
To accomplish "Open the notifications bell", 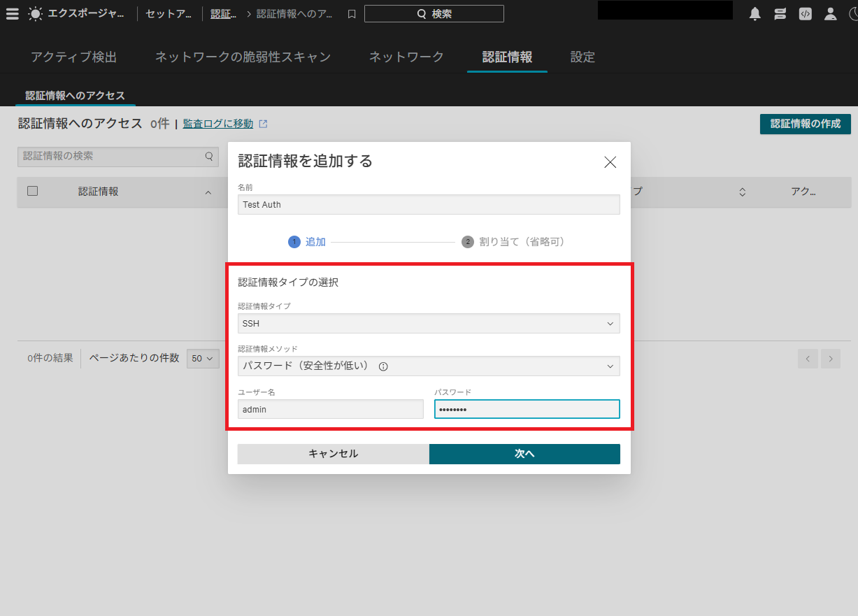I will click(x=755, y=14).
